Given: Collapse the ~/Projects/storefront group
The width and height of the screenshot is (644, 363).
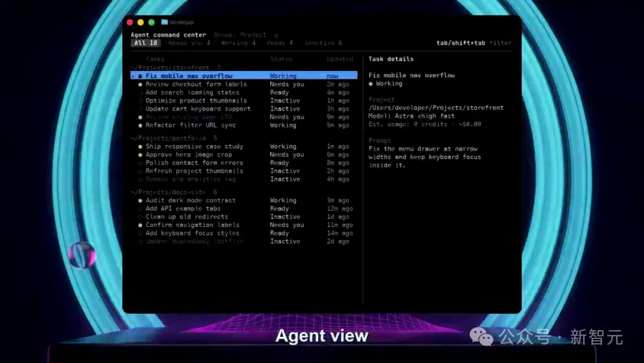Looking at the screenshot, I should [176, 67].
